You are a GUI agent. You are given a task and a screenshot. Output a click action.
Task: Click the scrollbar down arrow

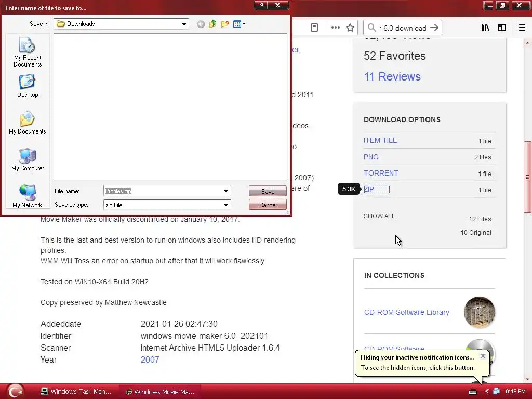tap(527, 379)
